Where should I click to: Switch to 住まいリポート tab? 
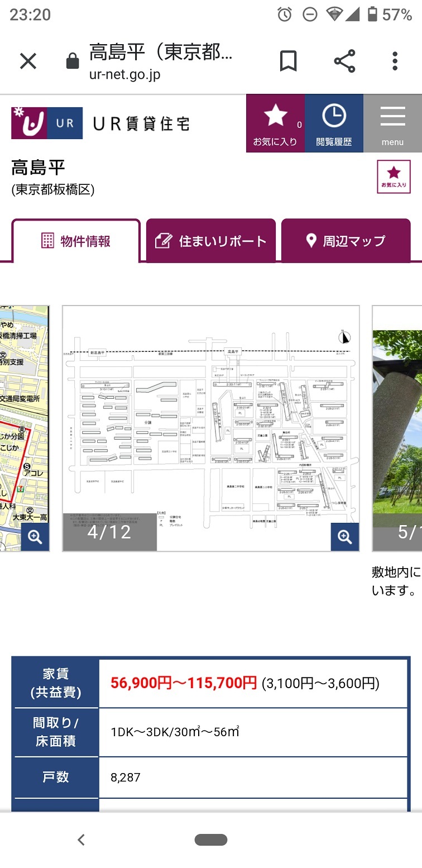click(211, 241)
